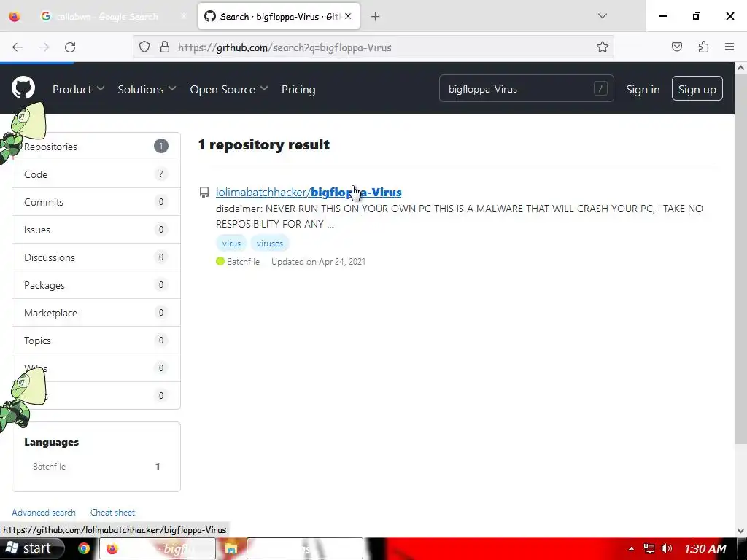This screenshot has width=747, height=560.
Task: Go back with the browser back arrow
Action: pyautogui.click(x=18, y=47)
